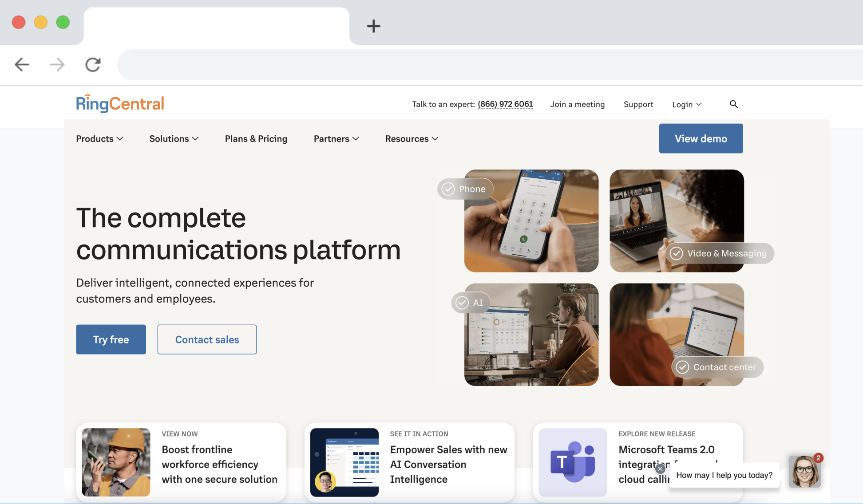Open the frontline worker thumbnail
The image size is (863, 504).
click(x=116, y=462)
